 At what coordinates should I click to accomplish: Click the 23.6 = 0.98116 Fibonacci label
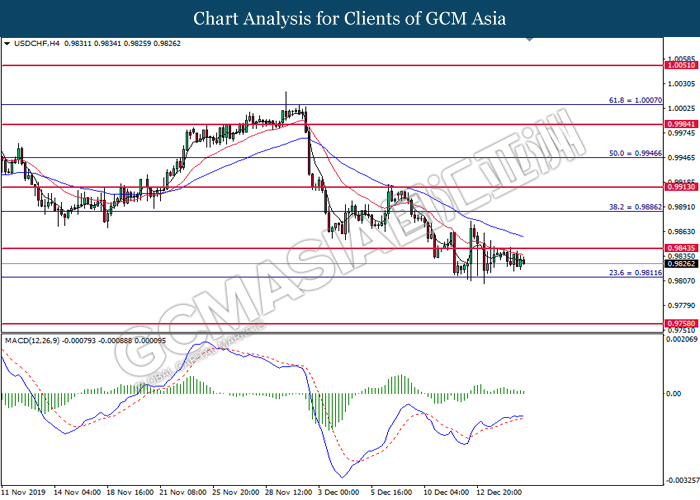click(x=636, y=273)
